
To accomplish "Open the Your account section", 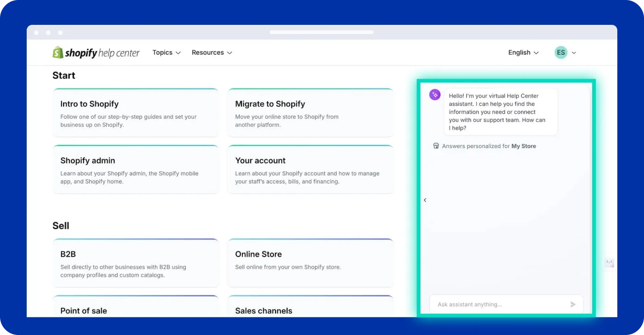I will [310, 169].
